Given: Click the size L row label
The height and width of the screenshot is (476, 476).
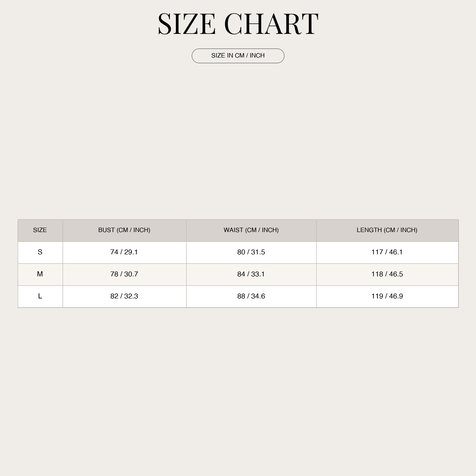Looking at the screenshot, I should (x=40, y=296).
